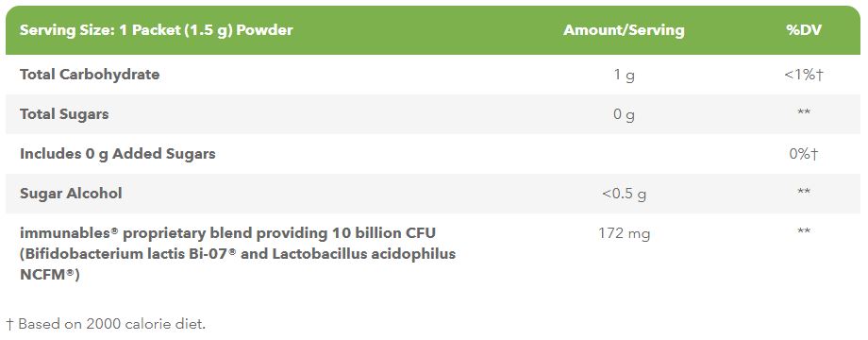Select the Total Sugars row label
Image resolution: width=868 pixels, height=340 pixels.
point(64,114)
